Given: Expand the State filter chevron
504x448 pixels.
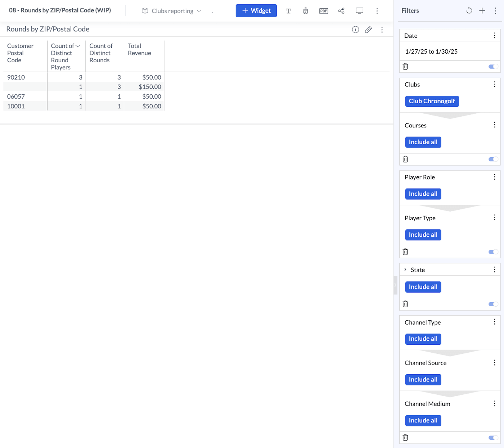Looking at the screenshot, I should tap(405, 270).
